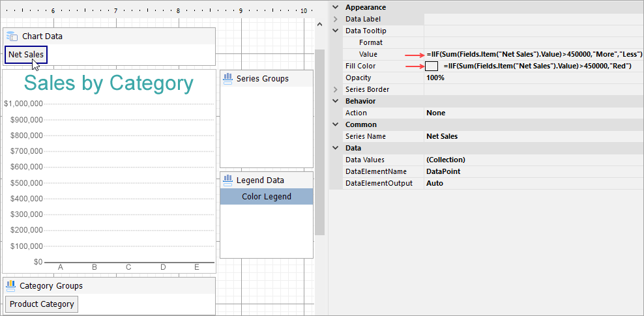
Task: Click the DataElementOutput value Auto
Action: (x=435, y=184)
